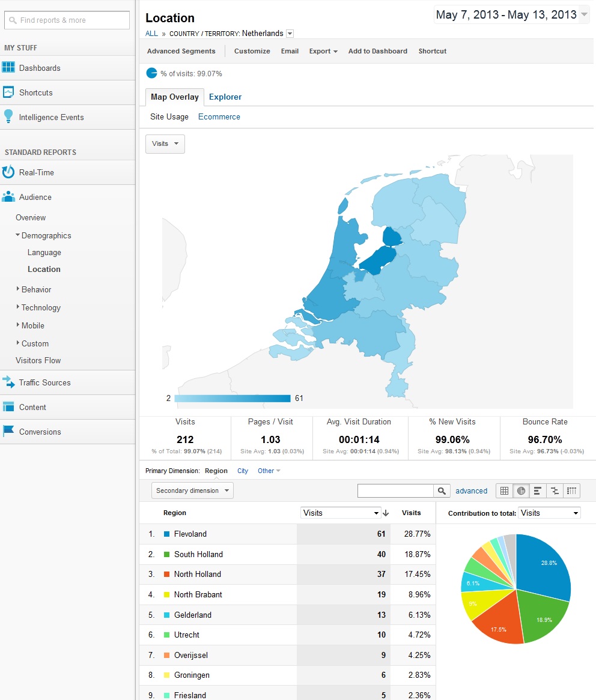Click the Flevoland blue color swatch
The height and width of the screenshot is (700, 596).
point(166,534)
